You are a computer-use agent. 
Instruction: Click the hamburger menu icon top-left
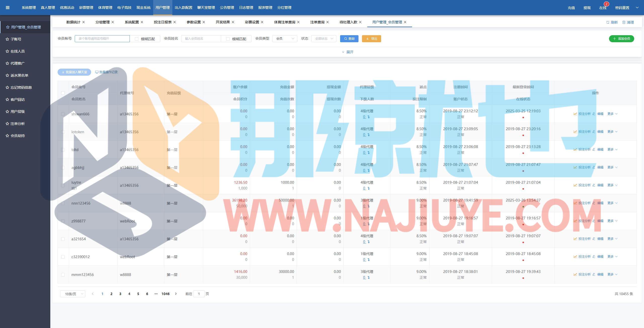(x=8, y=8)
